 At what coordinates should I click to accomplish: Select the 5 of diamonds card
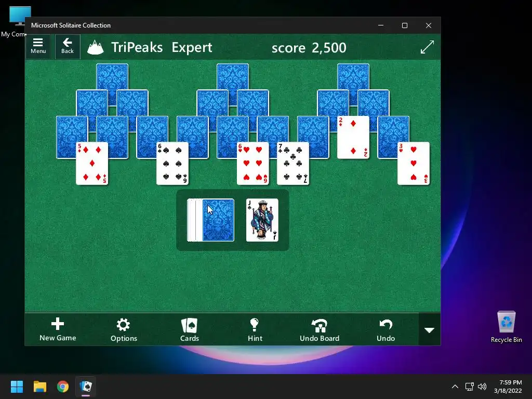pos(92,163)
